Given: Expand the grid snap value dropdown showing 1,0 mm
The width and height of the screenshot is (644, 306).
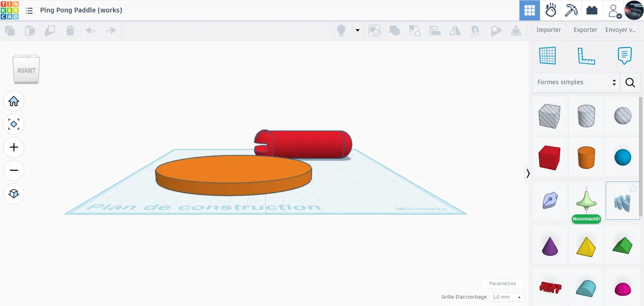Looking at the screenshot, I should (506, 297).
